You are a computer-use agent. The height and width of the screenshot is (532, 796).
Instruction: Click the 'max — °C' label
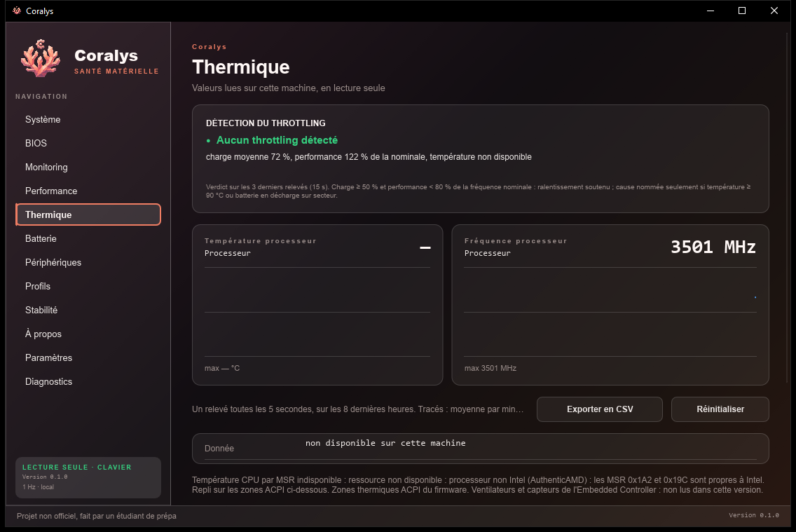222,368
